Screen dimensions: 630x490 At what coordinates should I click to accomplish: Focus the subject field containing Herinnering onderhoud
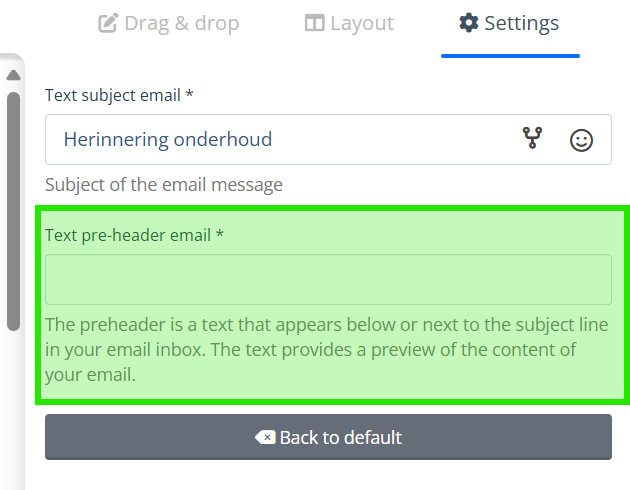(x=328, y=139)
